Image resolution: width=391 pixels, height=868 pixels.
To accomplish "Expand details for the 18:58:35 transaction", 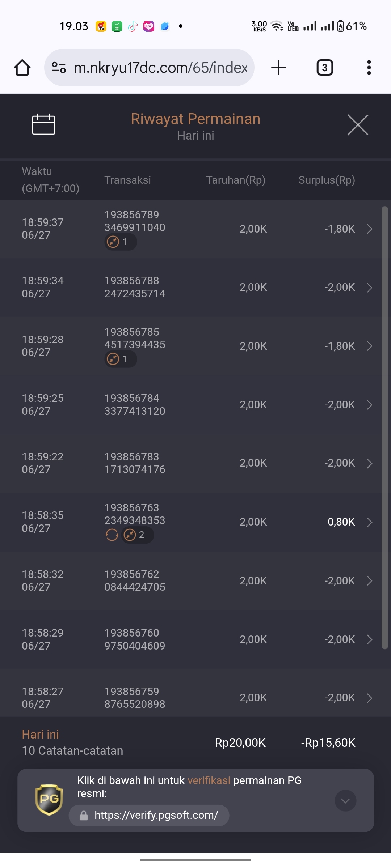I will click(369, 522).
